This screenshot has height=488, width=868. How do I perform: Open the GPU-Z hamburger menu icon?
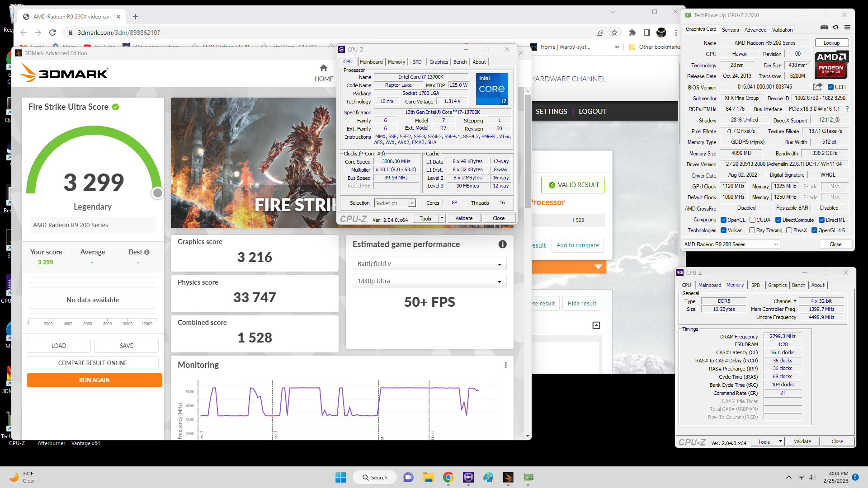[x=847, y=28]
